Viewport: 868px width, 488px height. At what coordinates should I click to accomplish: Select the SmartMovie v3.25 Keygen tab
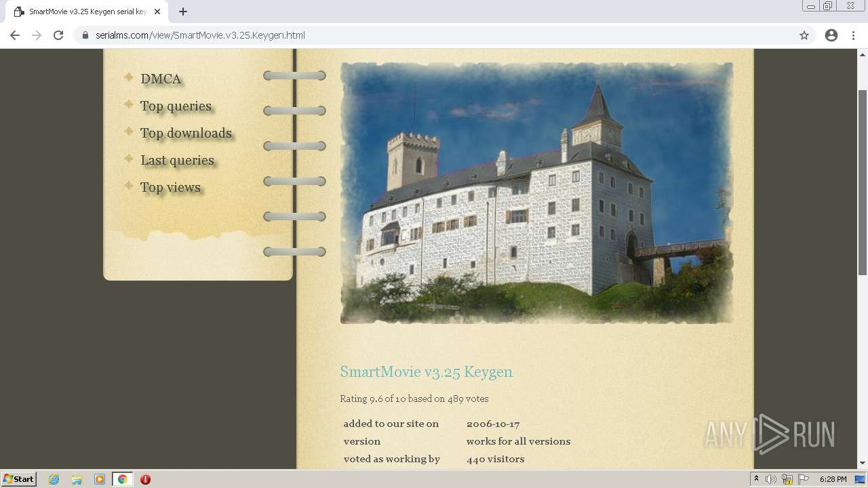coord(86,12)
